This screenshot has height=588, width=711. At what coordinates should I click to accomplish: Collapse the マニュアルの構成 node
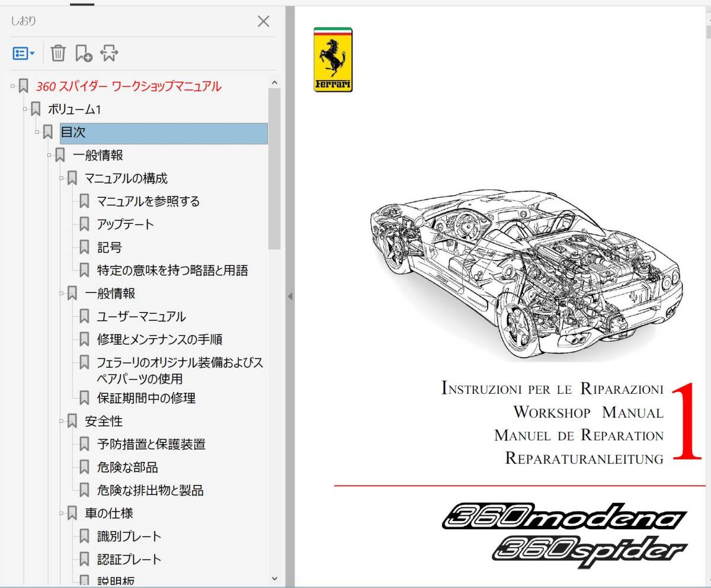click(x=62, y=178)
